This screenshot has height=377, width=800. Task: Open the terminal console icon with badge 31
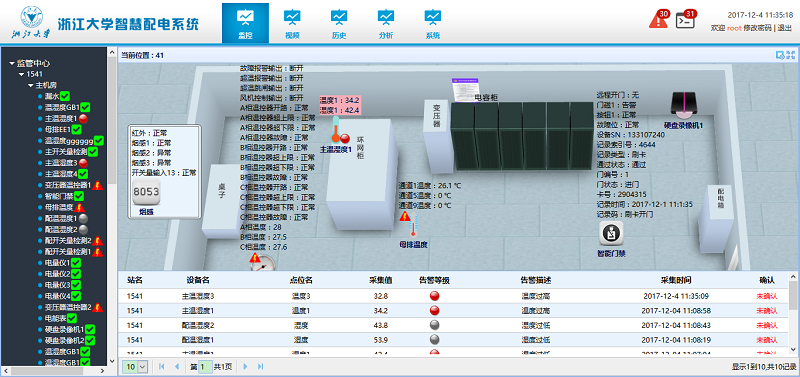[685, 20]
